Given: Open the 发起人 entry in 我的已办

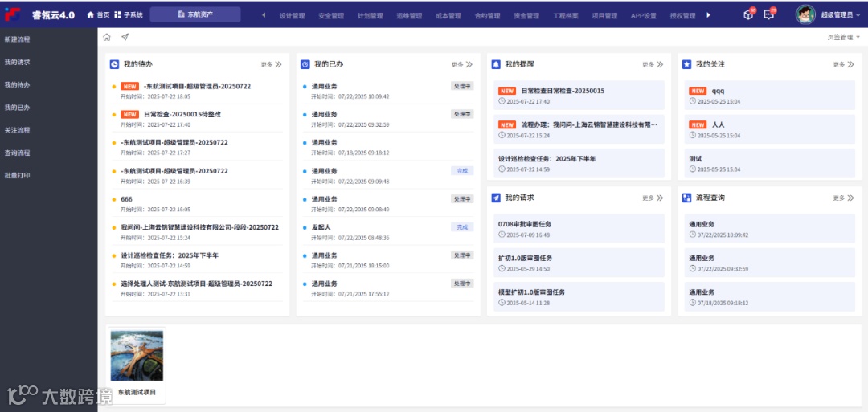Looking at the screenshot, I should tap(321, 227).
